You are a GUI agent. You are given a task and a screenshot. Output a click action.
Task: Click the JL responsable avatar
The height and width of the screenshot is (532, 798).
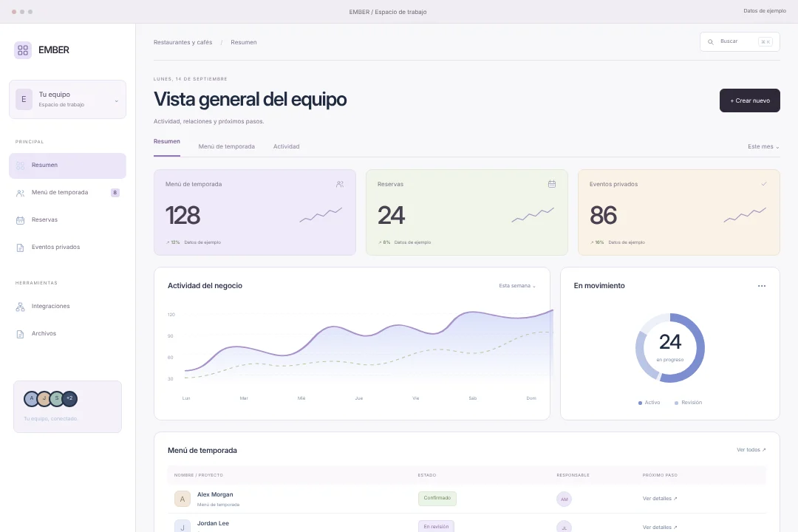coord(564,527)
